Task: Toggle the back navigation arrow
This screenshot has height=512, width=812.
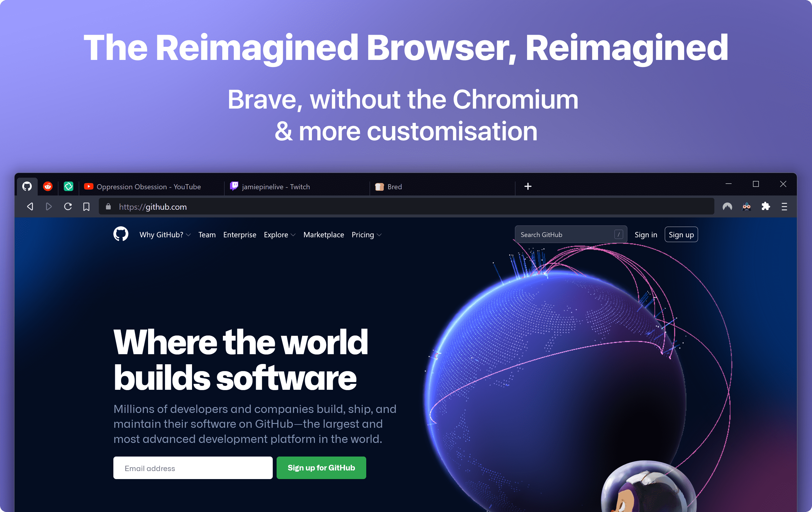Action: tap(30, 206)
